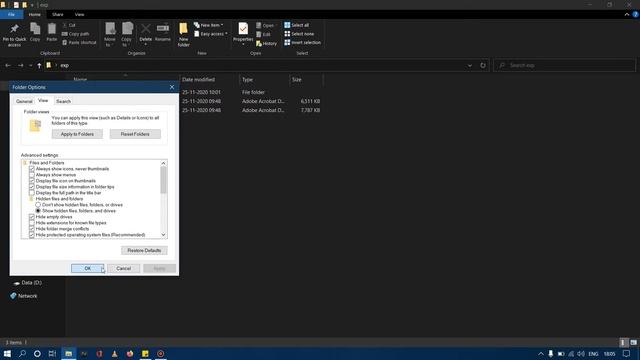640x360 pixels.
Task: Open recent locations dropdown arrow
Action: coord(31,65)
